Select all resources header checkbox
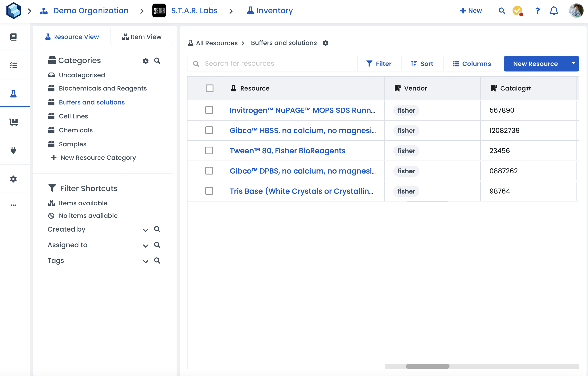 209,88
